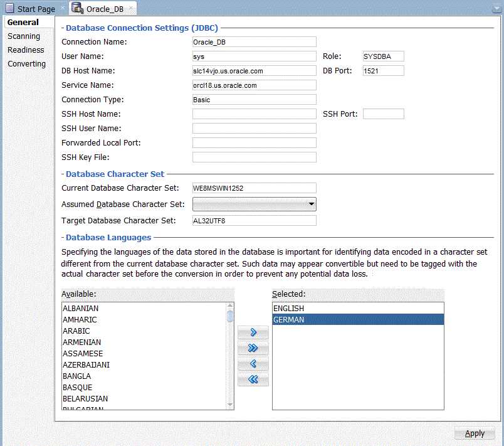The height and width of the screenshot is (446, 504).
Task: Click the Oracle_DB tab database icon
Action: pyautogui.click(x=77, y=8)
